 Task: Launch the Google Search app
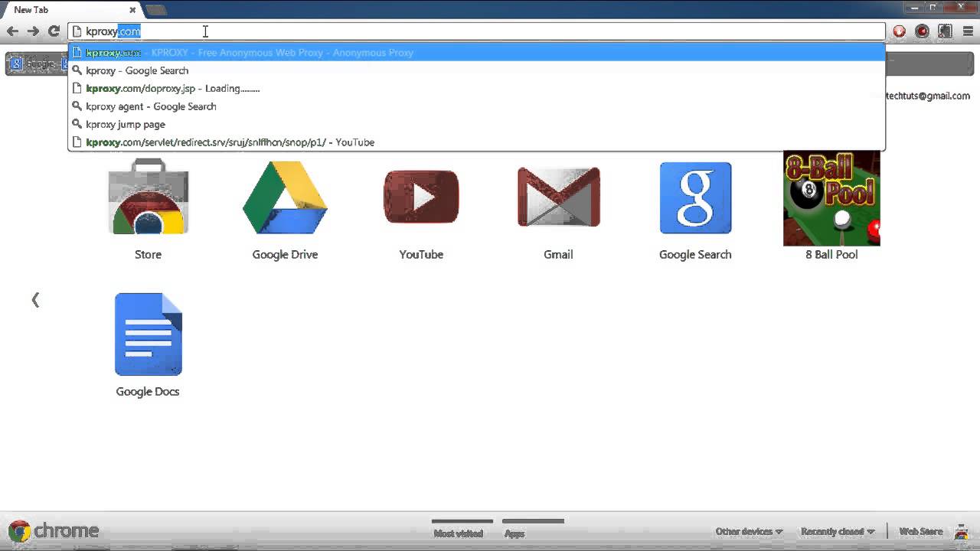point(695,197)
